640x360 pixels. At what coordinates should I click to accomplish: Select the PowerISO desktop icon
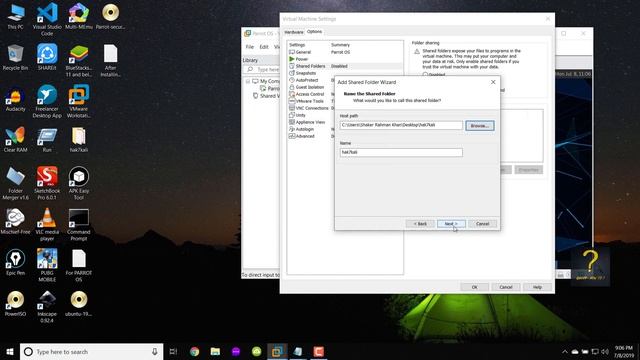[x=16, y=304]
